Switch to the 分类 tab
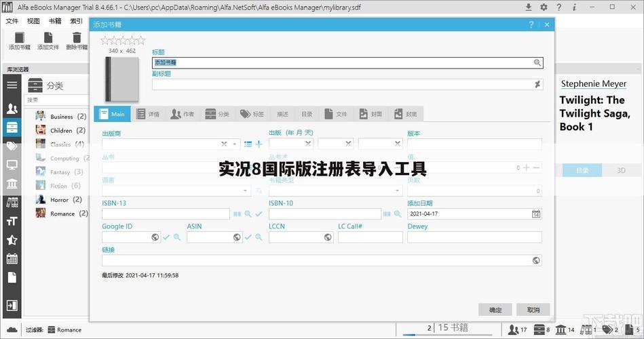This screenshot has width=644, height=339. [x=218, y=114]
